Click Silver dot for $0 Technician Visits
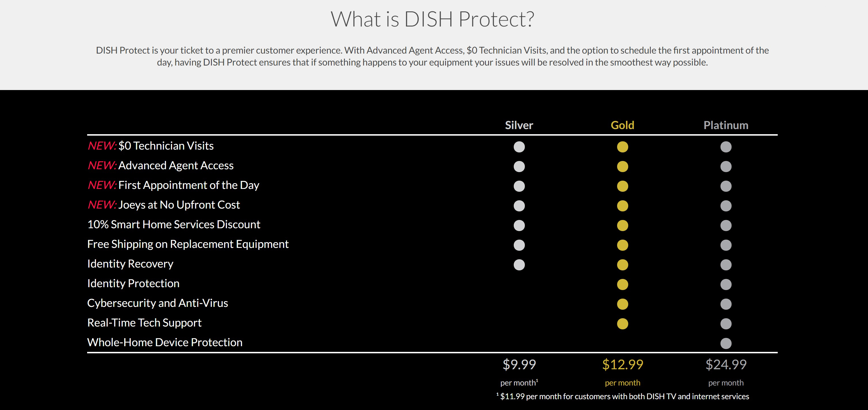The height and width of the screenshot is (410, 868). (x=519, y=147)
